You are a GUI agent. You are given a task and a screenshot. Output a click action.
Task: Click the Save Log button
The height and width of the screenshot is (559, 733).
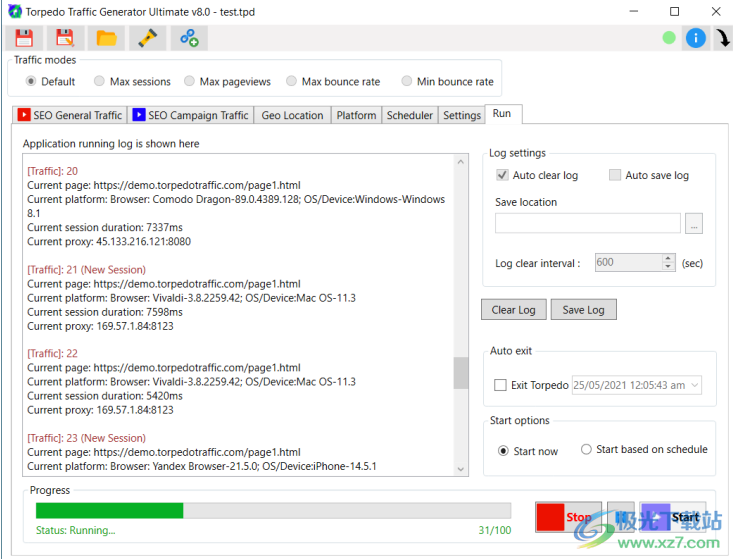click(x=583, y=310)
